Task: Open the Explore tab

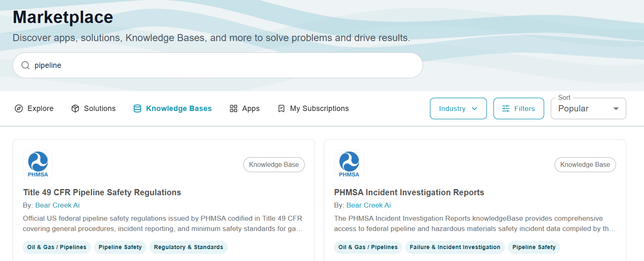Action: [x=34, y=109]
